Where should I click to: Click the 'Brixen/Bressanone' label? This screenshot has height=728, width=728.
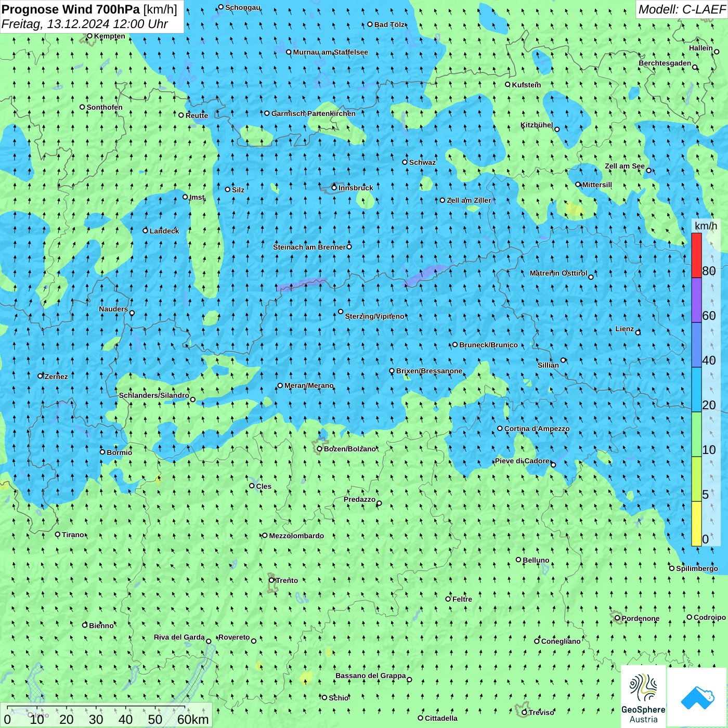429,371
